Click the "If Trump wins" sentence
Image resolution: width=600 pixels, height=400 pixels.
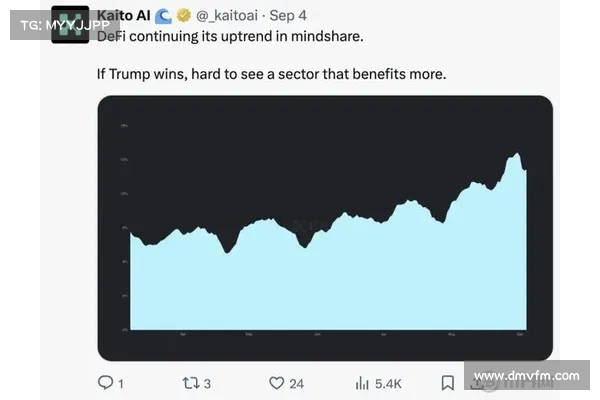point(270,75)
